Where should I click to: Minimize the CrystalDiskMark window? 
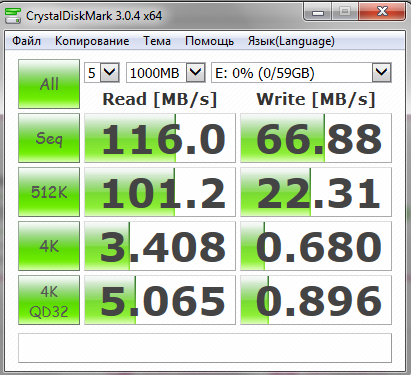point(318,13)
